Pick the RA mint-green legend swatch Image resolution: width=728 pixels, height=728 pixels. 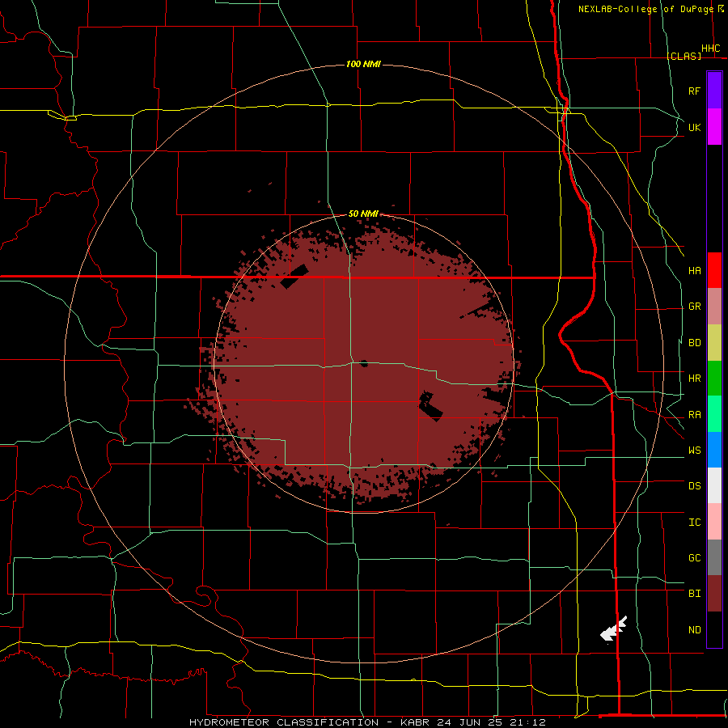pyautogui.click(x=714, y=414)
